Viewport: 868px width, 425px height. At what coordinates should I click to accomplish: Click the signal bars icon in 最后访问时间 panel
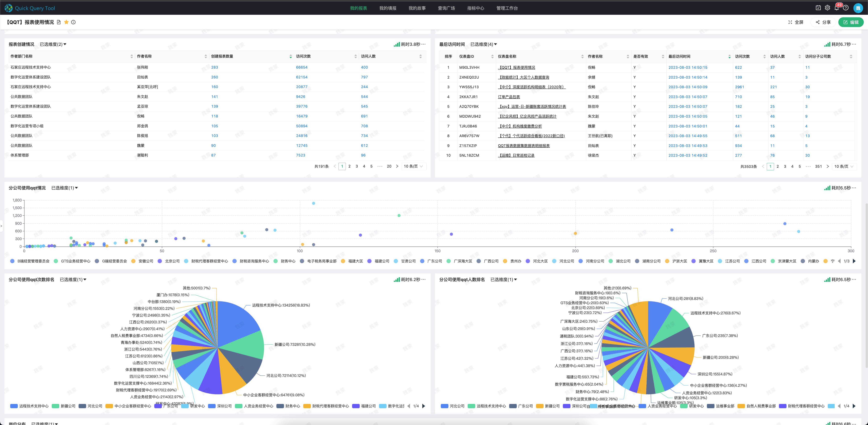pyautogui.click(x=827, y=44)
